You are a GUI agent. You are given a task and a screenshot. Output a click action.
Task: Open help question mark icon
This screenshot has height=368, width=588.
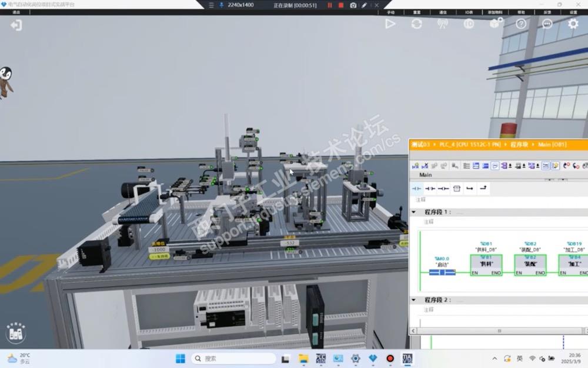521,24
